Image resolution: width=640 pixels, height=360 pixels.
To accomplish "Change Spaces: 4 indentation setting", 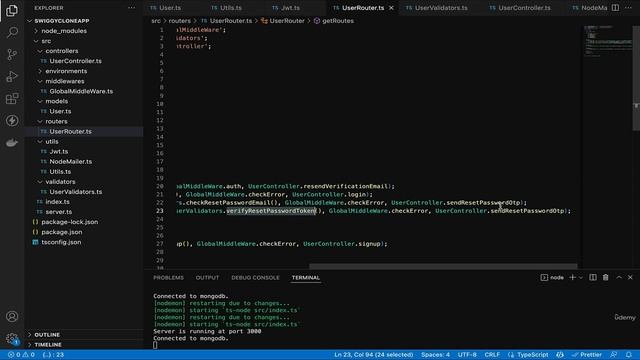I will [x=436, y=355].
